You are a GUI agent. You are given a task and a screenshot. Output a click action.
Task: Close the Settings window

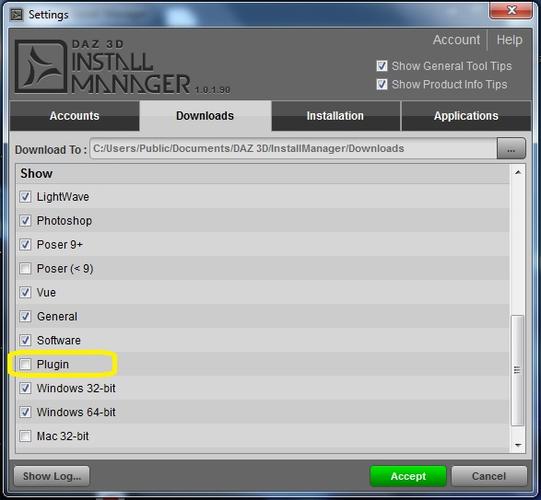point(511,10)
